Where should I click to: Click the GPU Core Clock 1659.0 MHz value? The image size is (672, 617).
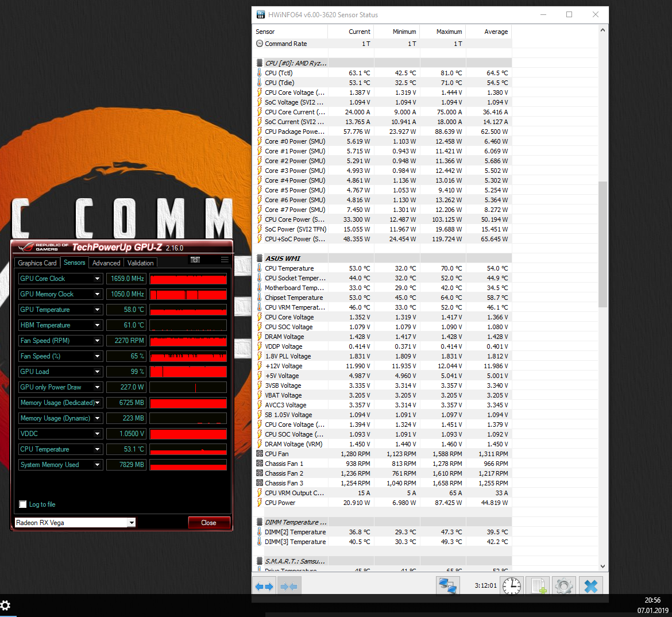[x=126, y=279]
